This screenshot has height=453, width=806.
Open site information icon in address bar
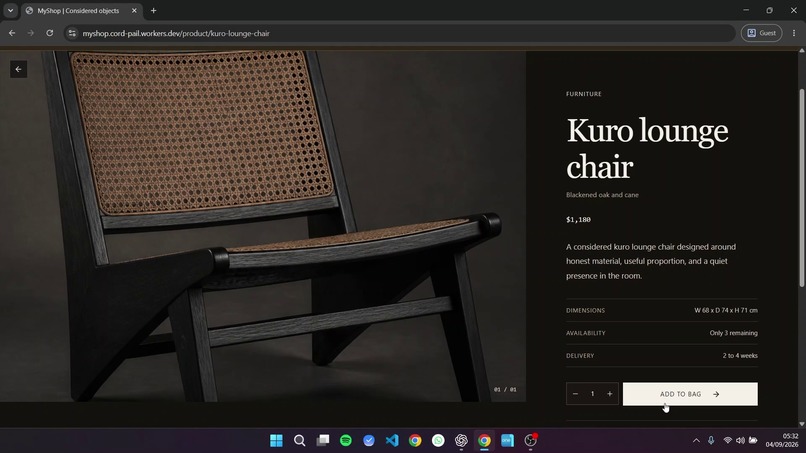pyautogui.click(x=72, y=33)
